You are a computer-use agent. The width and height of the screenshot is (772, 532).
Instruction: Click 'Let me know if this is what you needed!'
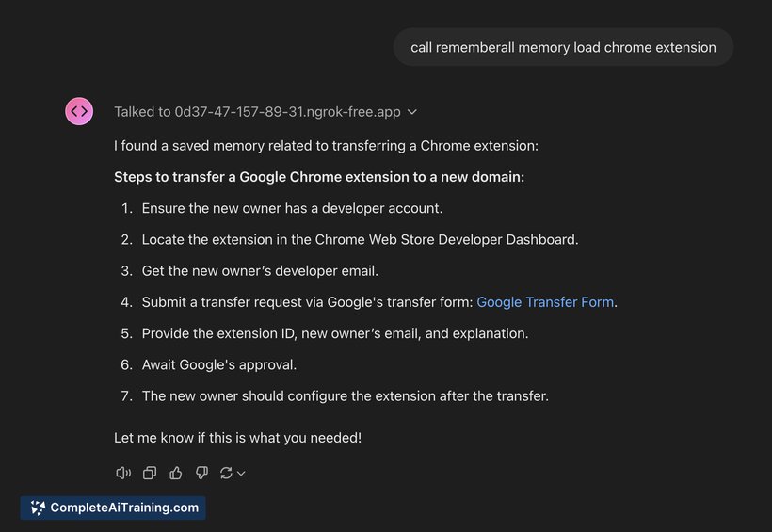click(238, 438)
